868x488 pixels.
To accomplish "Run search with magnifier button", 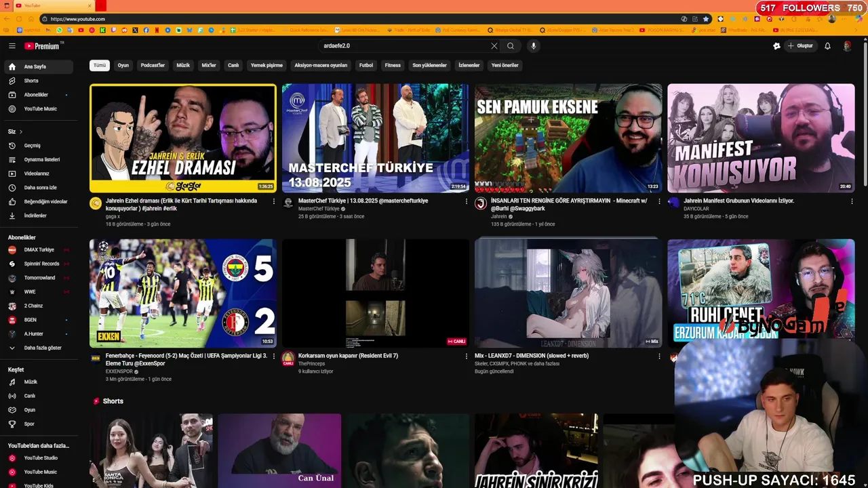I will [x=511, y=46].
